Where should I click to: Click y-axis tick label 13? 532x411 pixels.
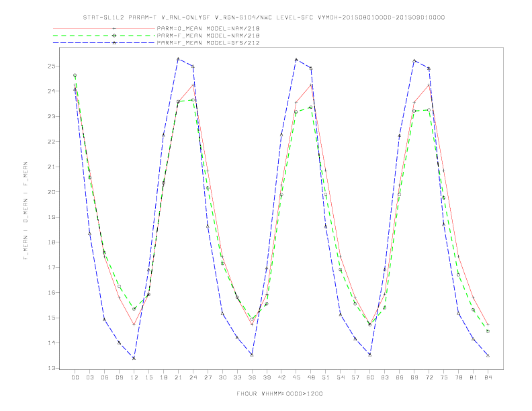coord(52,368)
